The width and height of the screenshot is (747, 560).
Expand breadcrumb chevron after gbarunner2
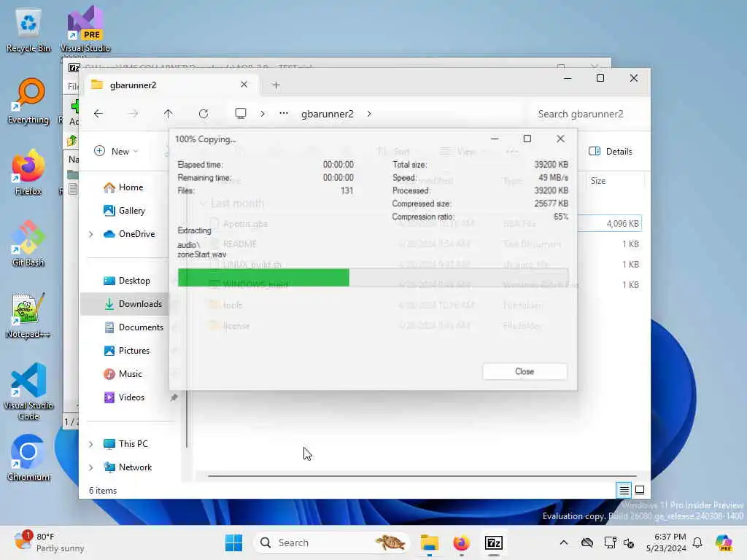coord(368,114)
